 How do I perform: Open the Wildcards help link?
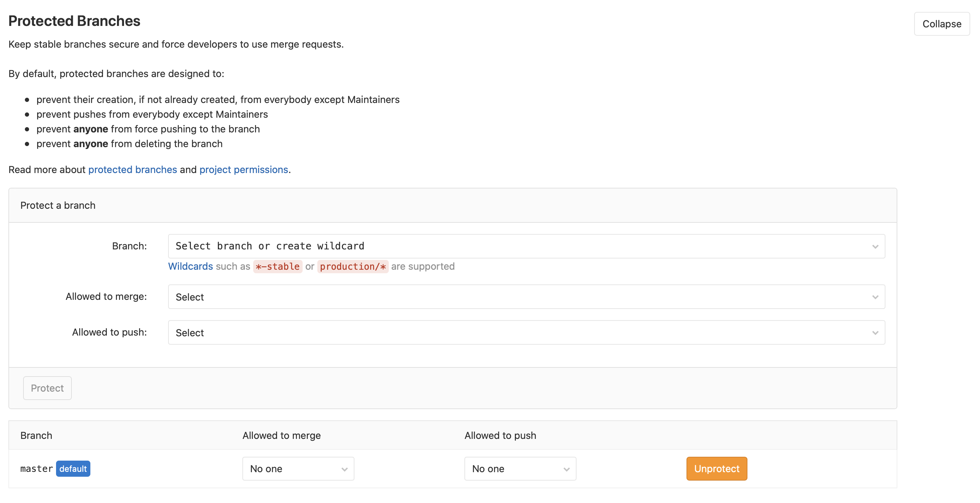click(x=190, y=266)
